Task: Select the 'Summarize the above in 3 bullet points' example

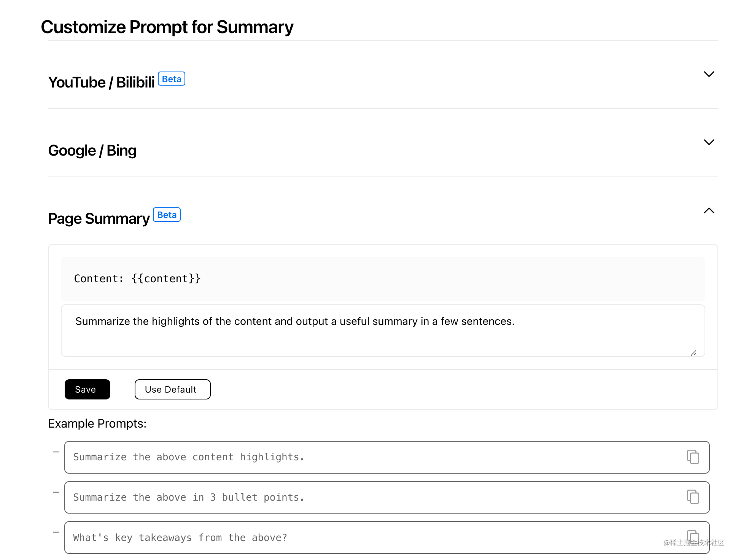Action: tap(387, 497)
